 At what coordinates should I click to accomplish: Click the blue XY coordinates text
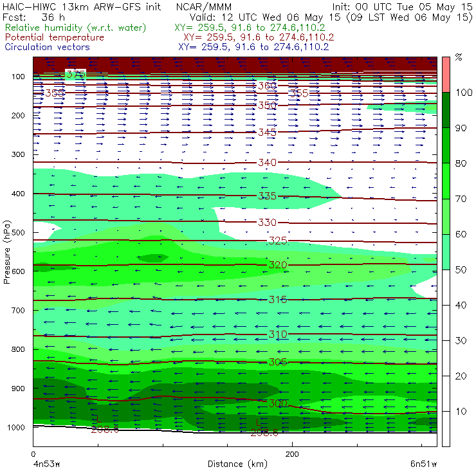253,47
